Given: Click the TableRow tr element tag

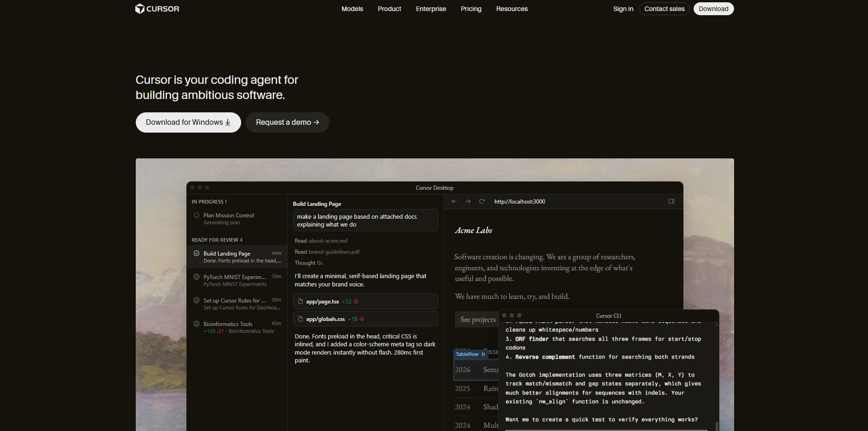Looking at the screenshot, I should [470, 354].
